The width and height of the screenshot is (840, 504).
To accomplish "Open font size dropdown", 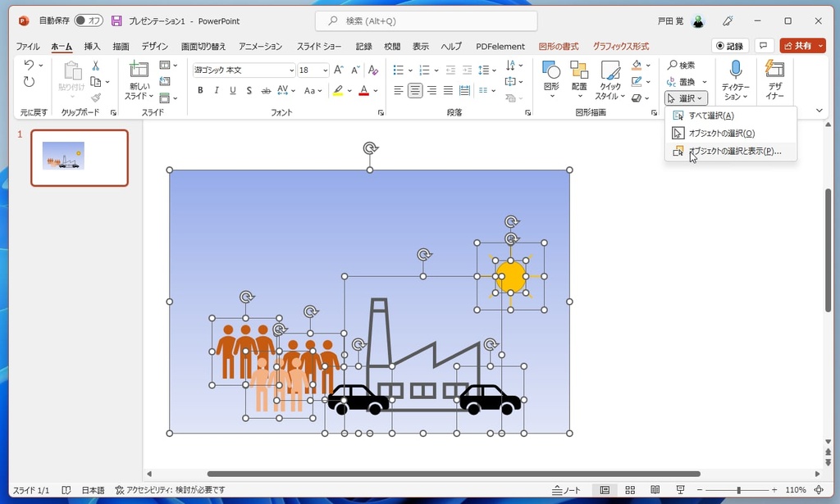I will click(325, 70).
